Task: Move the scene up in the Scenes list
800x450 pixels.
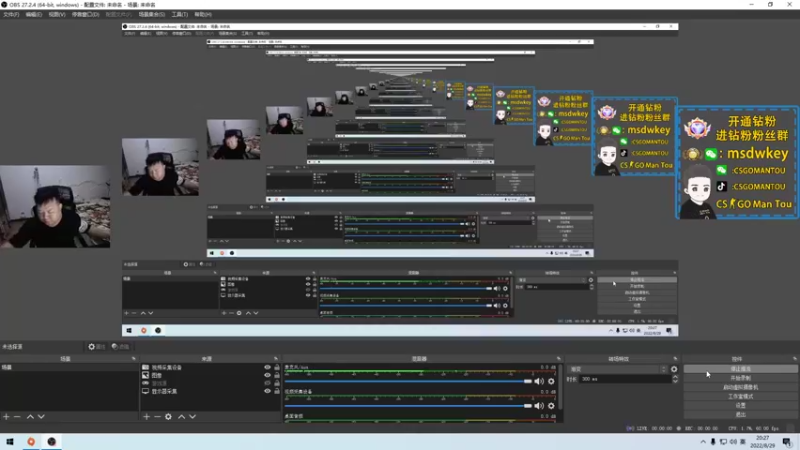Action: click(30, 417)
